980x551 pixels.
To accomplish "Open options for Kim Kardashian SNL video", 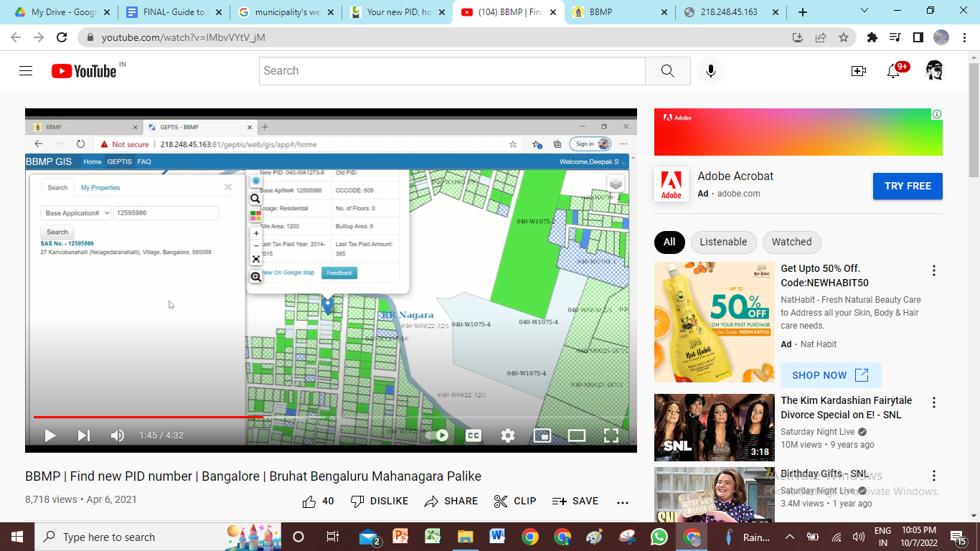I will (934, 402).
